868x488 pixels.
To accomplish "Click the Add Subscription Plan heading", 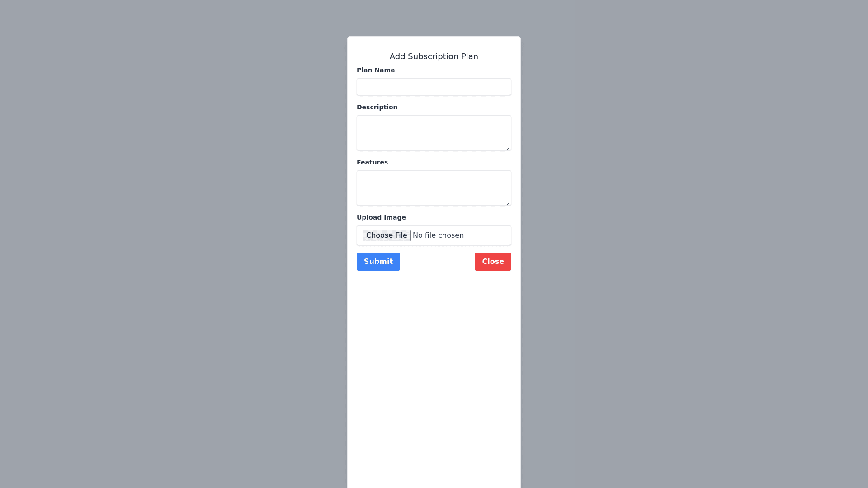I will pos(434,56).
